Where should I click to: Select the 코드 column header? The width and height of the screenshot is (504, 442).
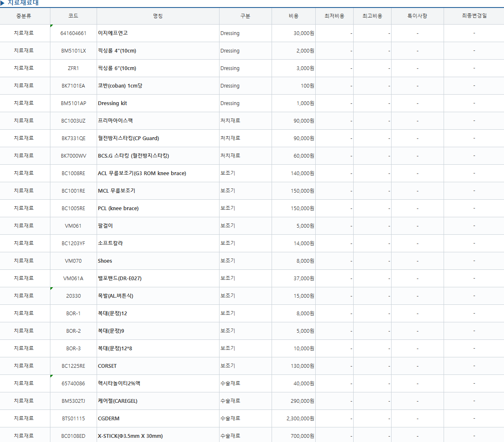pos(73,16)
